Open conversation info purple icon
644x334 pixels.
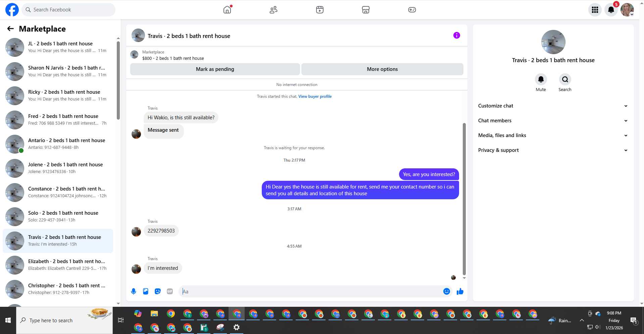(x=457, y=35)
